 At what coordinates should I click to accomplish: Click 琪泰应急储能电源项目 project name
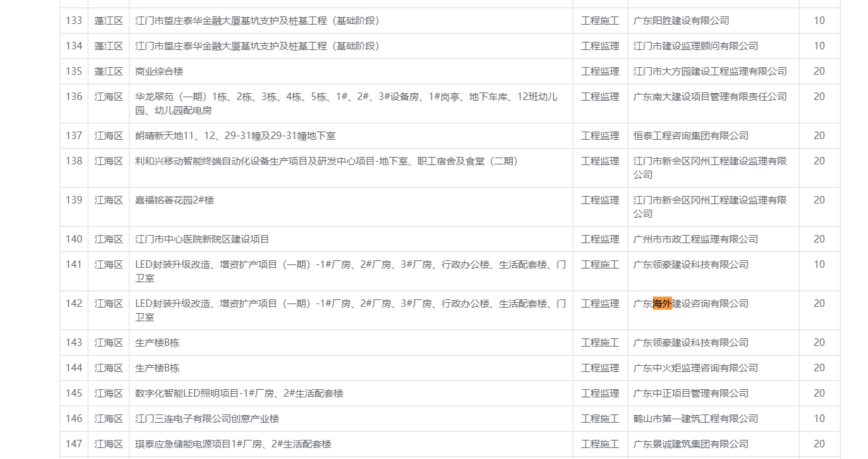[234, 444]
